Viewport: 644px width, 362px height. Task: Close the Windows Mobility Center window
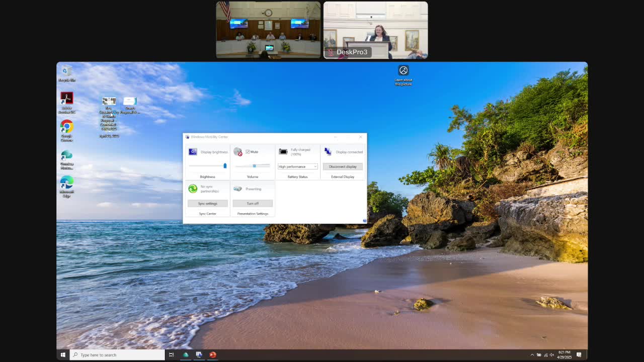pyautogui.click(x=360, y=137)
